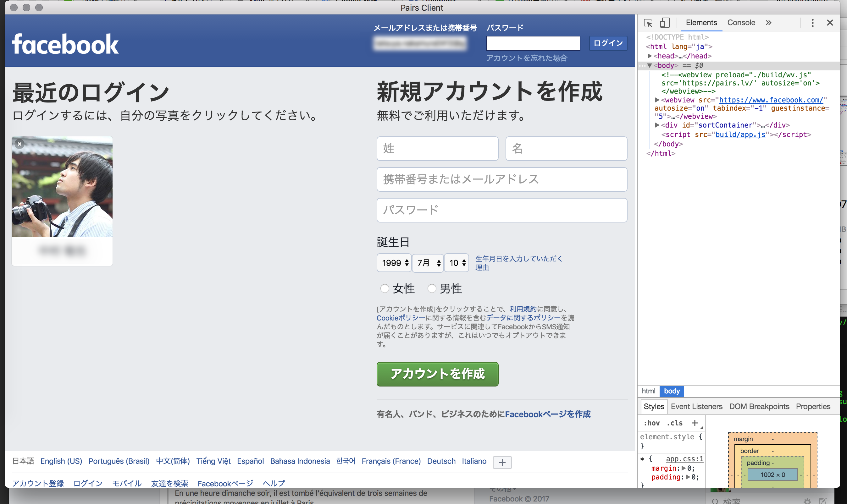Select the inspect element picker icon
This screenshot has height=504, width=847.
648,23
